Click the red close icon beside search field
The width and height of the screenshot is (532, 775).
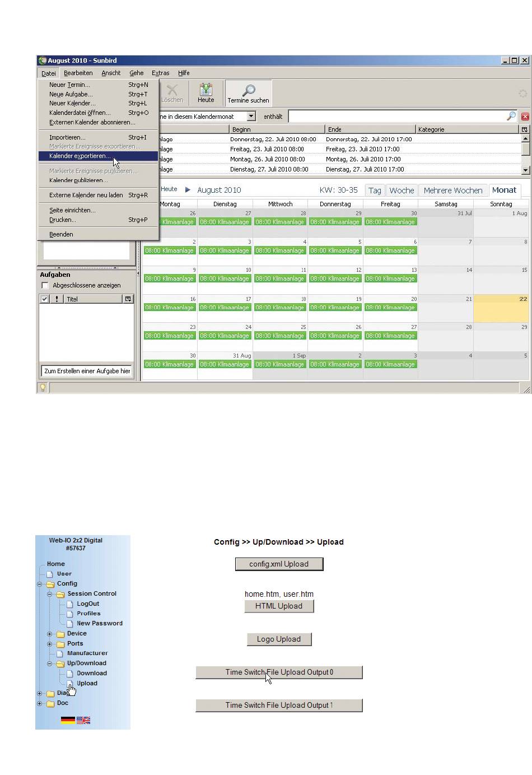pos(525,117)
